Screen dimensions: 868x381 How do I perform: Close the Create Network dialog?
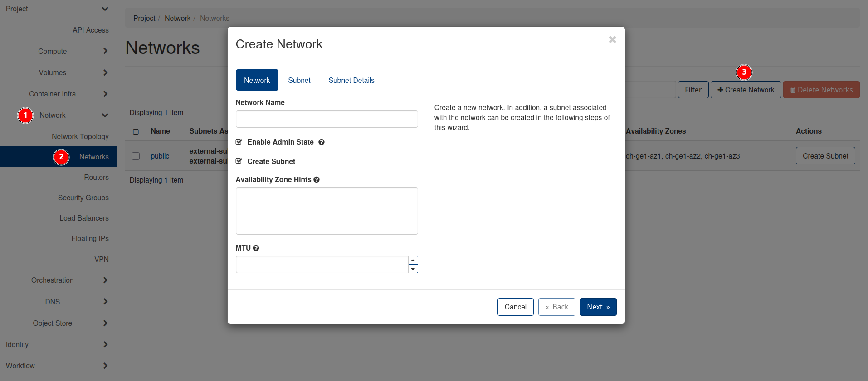click(x=612, y=40)
